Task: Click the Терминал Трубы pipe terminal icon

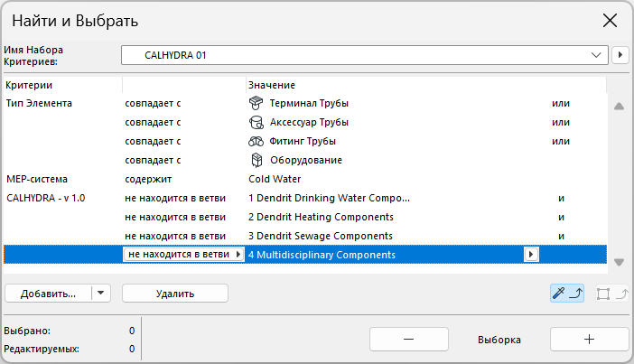Action: tap(256, 103)
